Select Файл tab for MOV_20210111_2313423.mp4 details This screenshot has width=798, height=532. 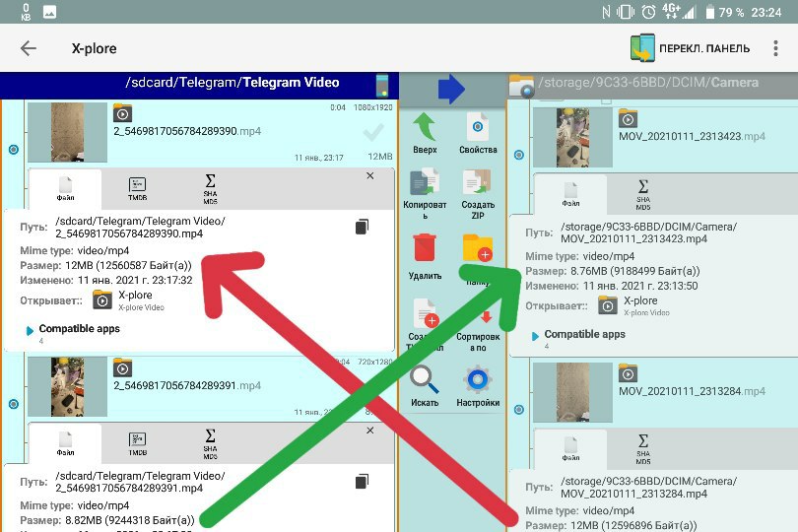570,194
